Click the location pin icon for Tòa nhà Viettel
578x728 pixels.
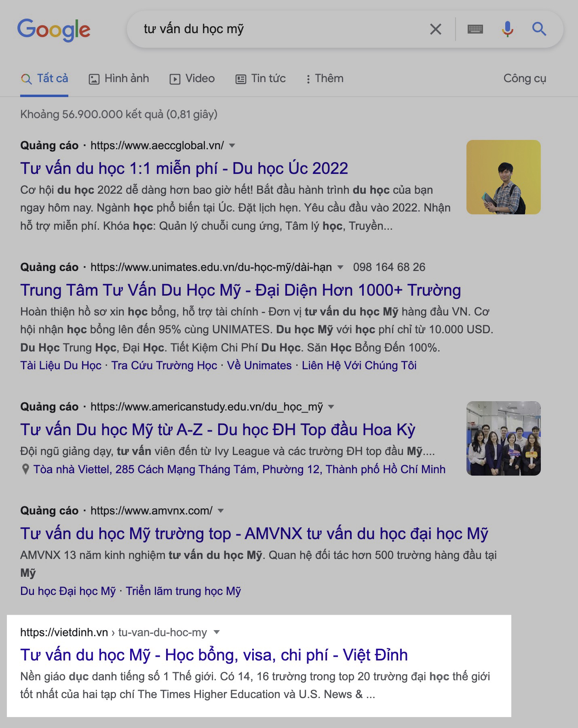pyautogui.click(x=25, y=469)
